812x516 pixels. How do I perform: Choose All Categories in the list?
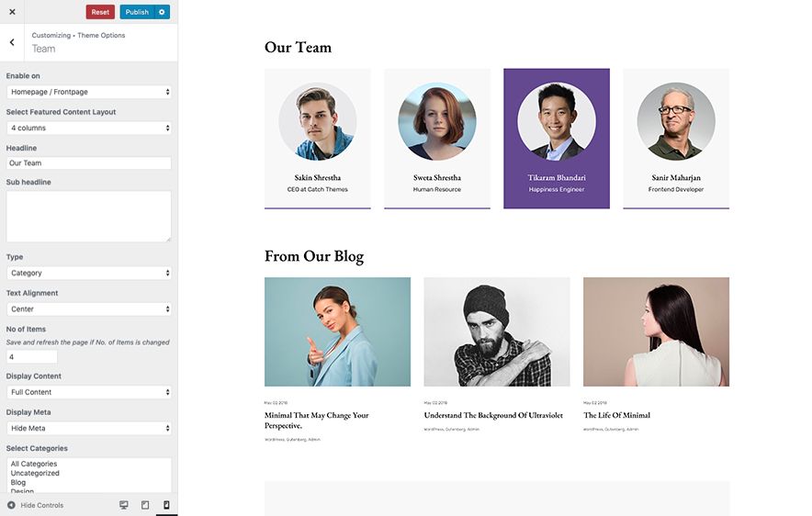(34, 464)
